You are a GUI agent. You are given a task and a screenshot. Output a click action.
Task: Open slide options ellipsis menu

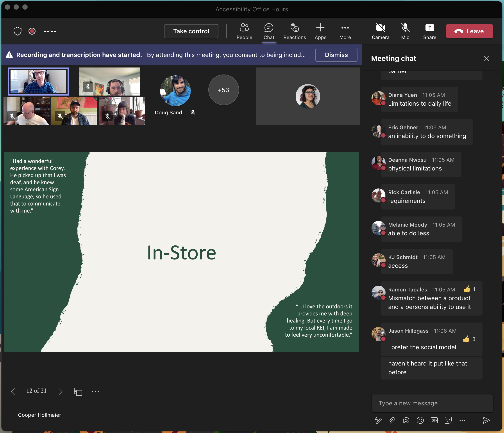click(x=95, y=391)
